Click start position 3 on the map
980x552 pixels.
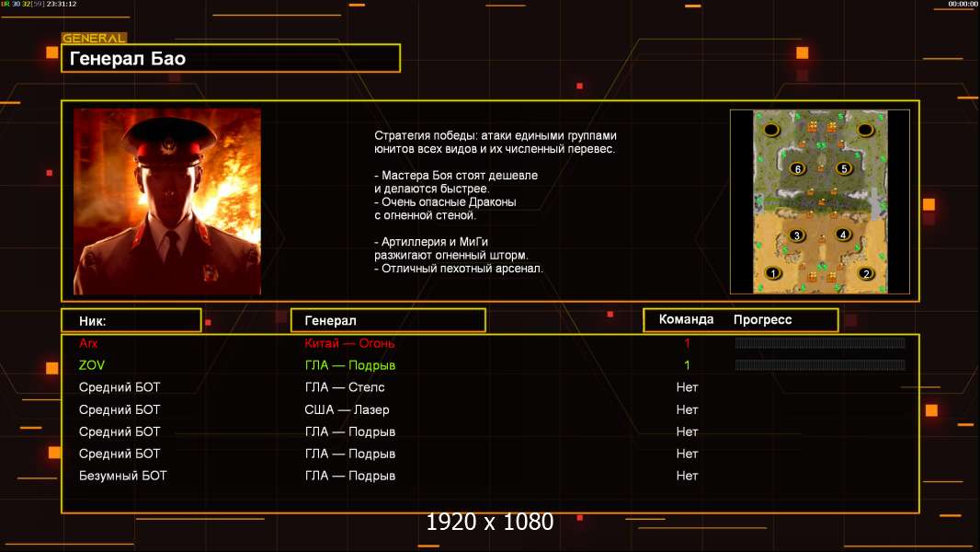[796, 236]
